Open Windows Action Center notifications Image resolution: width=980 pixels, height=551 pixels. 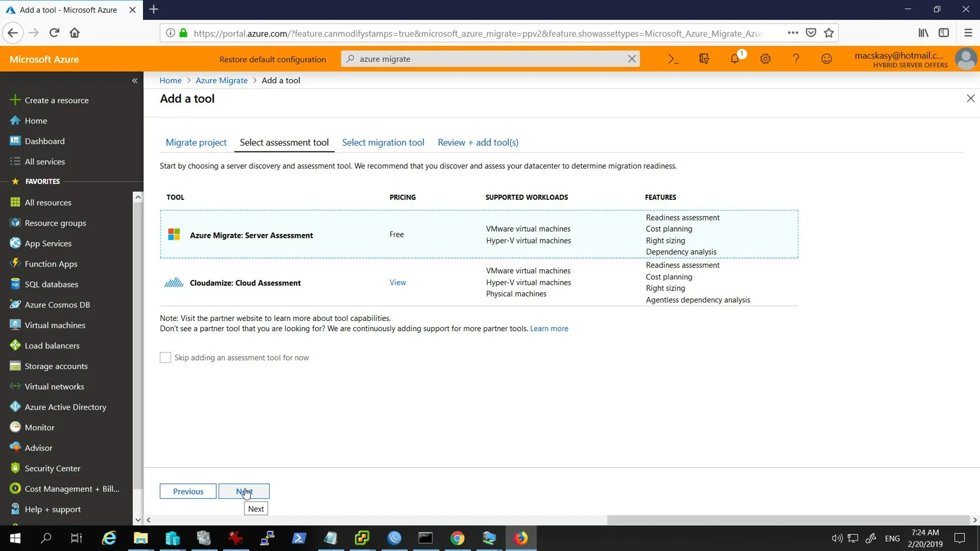pyautogui.click(x=960, y=539)
